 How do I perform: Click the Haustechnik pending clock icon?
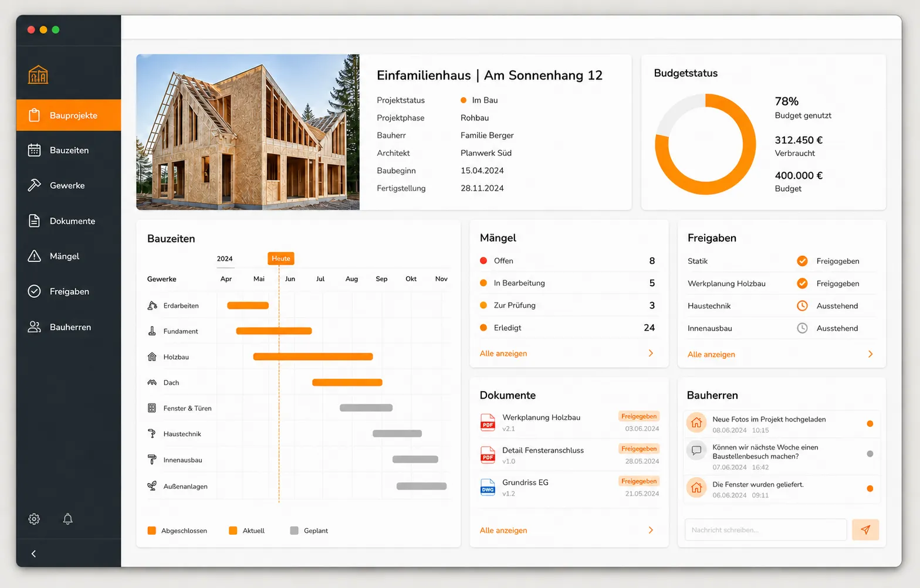pos(802,305)
